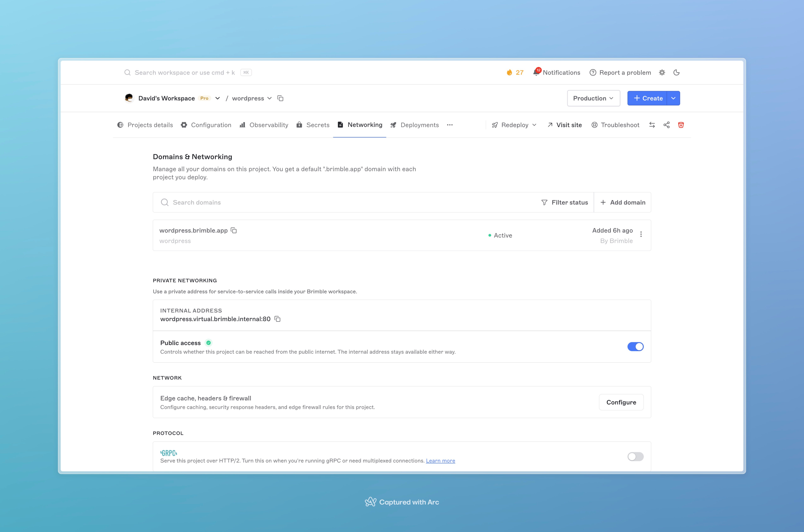Viewport: 804px width, 532px height.
Task: Click the swap arrows icon beside Troubleshoot
Action: click(652, 125)
